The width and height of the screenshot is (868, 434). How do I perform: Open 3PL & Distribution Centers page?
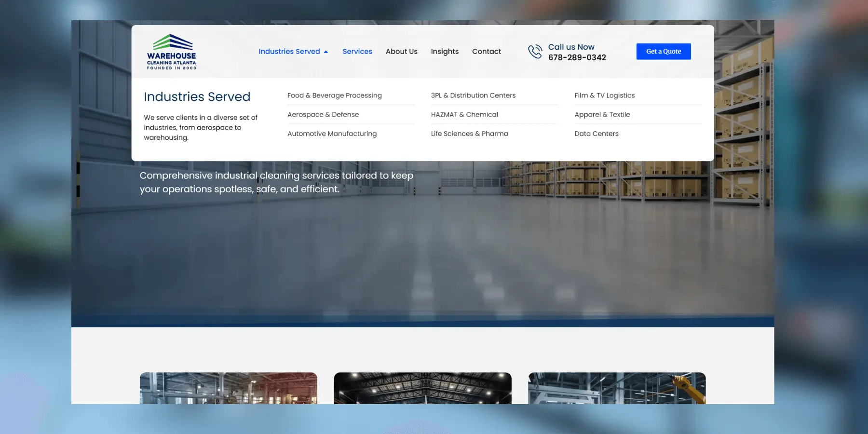pos(473,95)
